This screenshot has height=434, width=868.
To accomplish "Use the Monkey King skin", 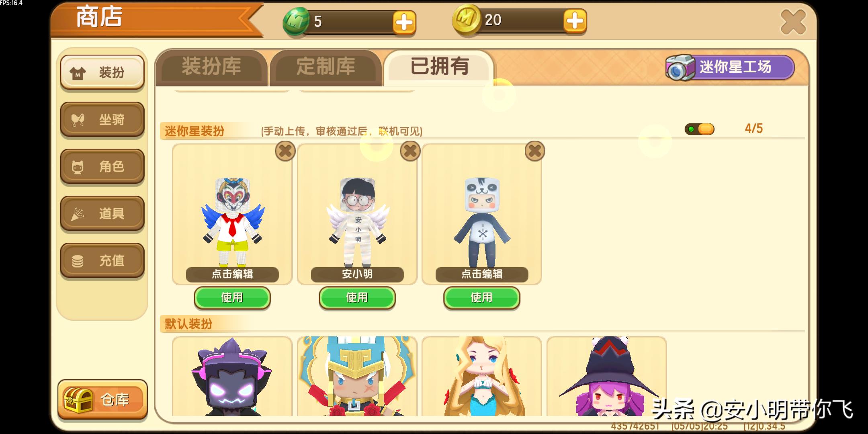I will 232,298.
